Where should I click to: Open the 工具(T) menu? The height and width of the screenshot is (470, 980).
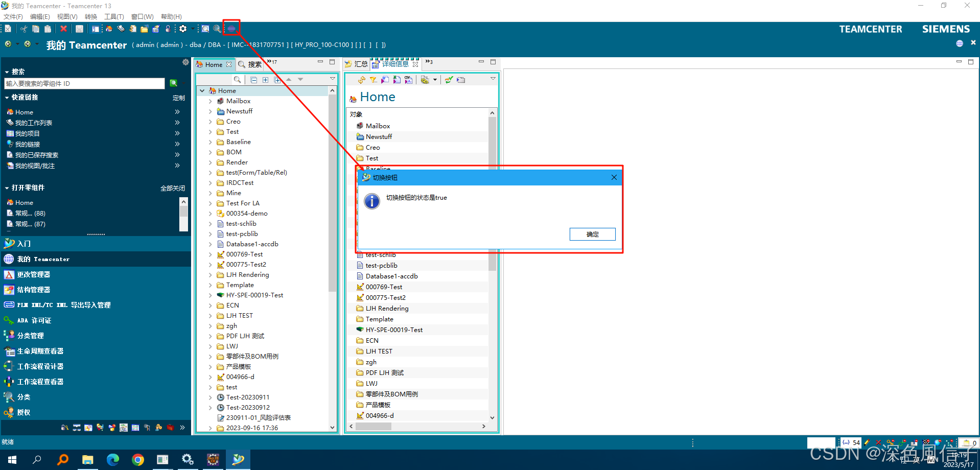coord(114,17)
